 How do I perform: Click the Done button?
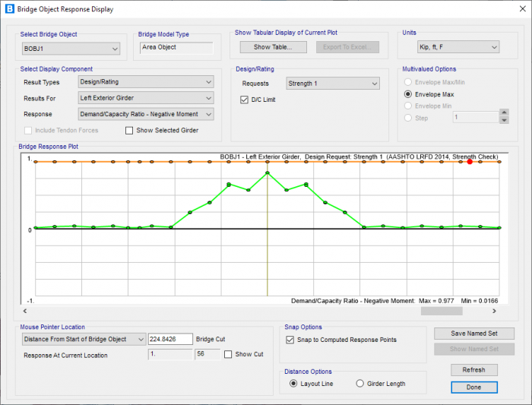[474, 388]
